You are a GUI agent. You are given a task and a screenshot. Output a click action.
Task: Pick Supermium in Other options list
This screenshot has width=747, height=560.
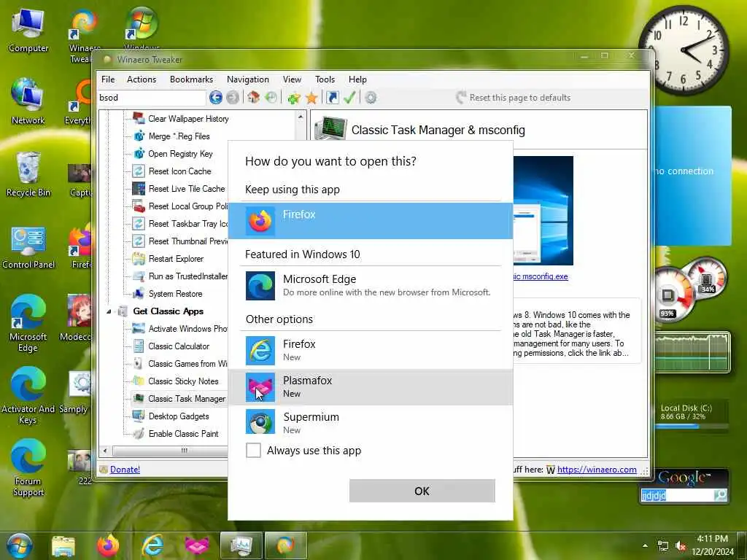[x=370, y=423]
